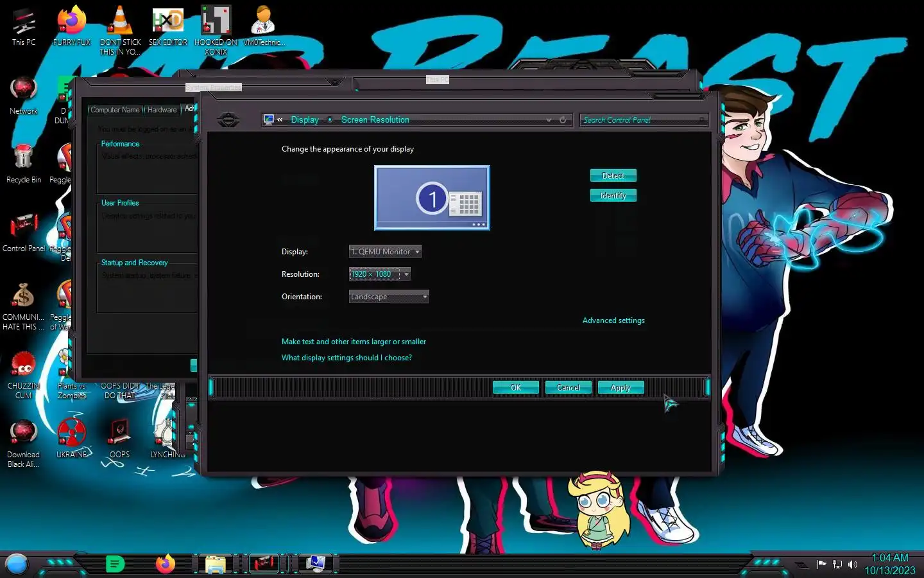The image size is (924, 578).
Task: Open the FURRY FUX Firefox shortcut
Action: pos(72,26)
